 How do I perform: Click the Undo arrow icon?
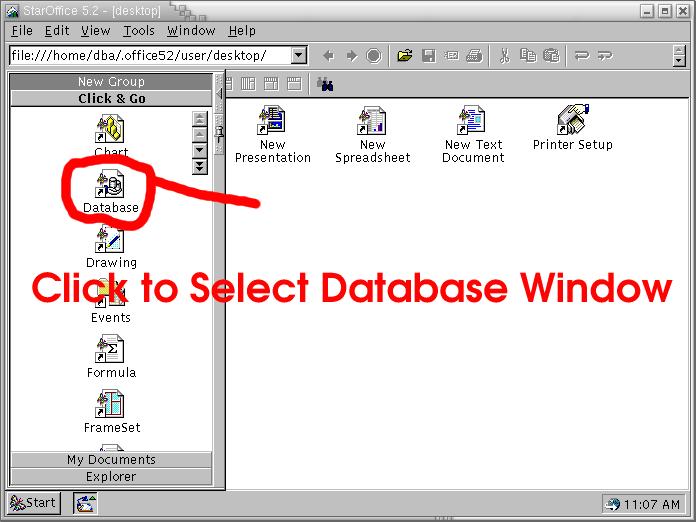point(581,56)
